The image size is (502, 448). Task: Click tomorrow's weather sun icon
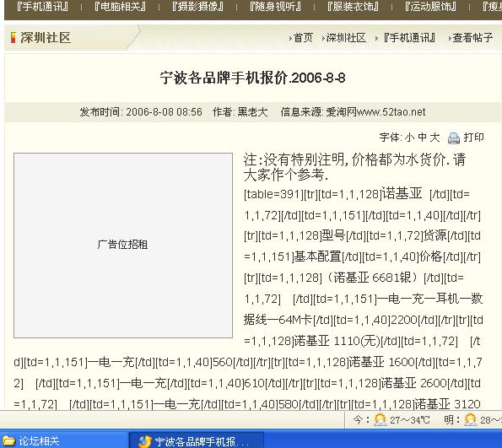click(x=470, y=419)
